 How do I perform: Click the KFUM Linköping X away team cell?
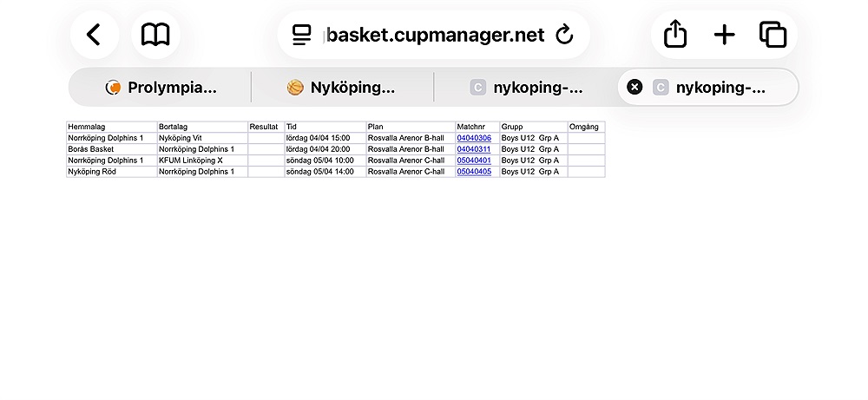191,161
